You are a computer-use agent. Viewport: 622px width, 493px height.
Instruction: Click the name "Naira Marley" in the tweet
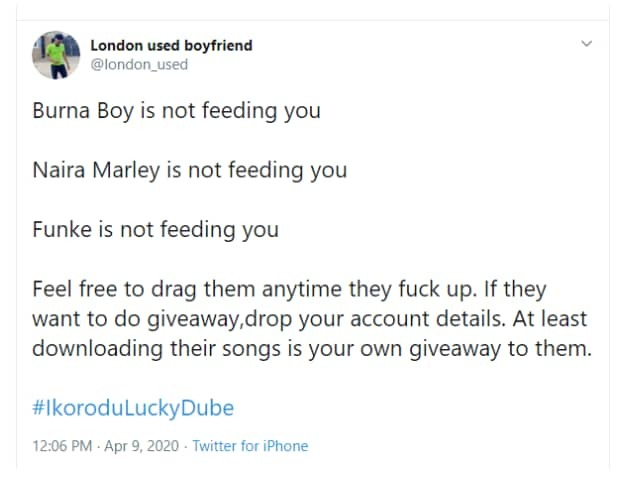point(92,170)
